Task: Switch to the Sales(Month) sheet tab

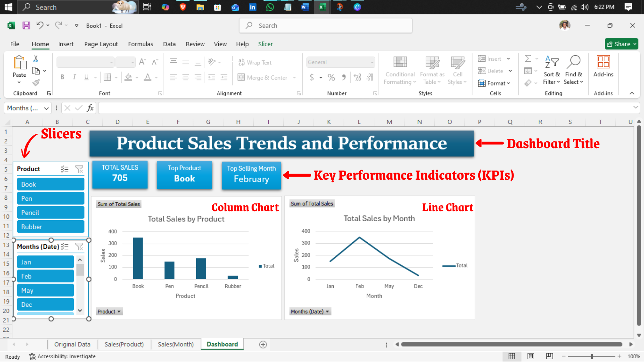Action: pyautogui.click(x=175, y=344)
